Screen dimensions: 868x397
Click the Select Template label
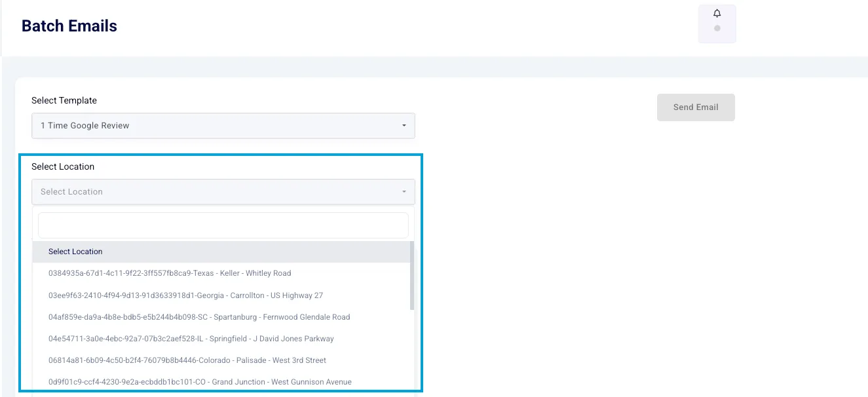(x=64, y=100)
